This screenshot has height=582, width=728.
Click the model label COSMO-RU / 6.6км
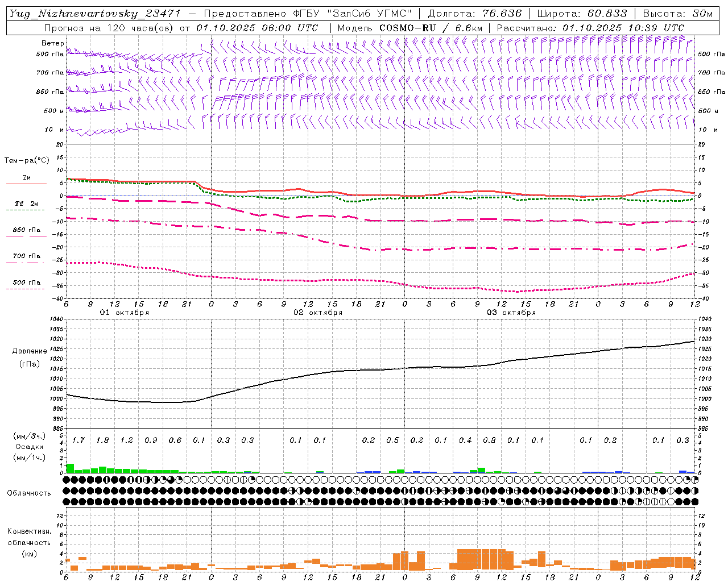(x=431, y=28)
